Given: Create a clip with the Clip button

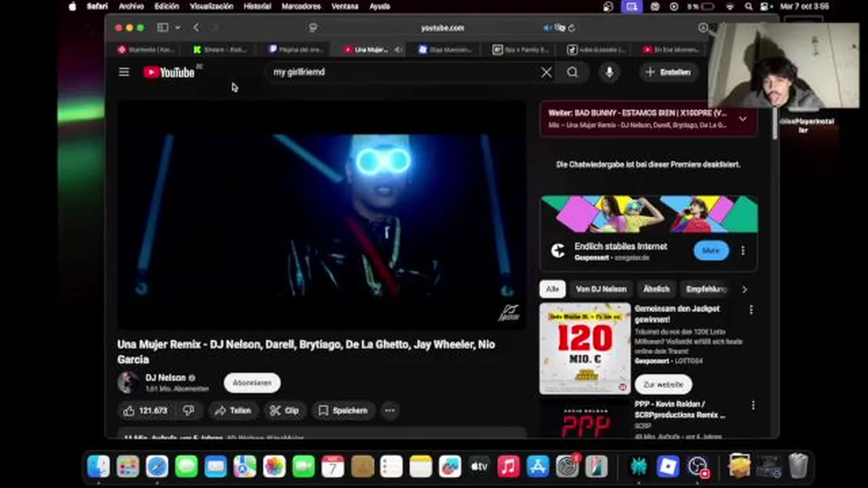Looking at the screenshot, I should [284, 410].
